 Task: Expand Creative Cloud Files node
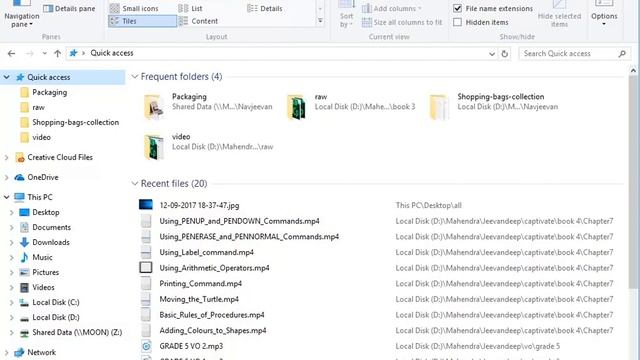point(7,158)
